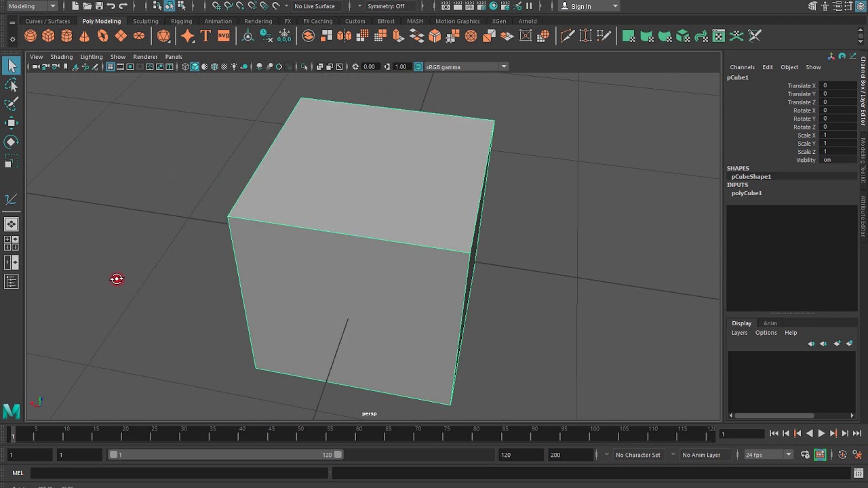Click the SVG import shelf icon
Screen dimensions: 868x488
pos(224,36)
